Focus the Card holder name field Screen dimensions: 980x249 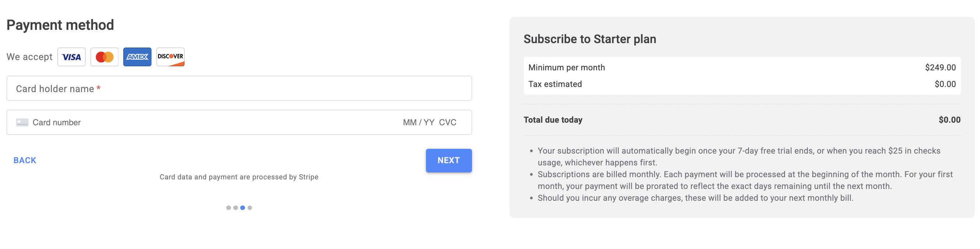(239, 89)
